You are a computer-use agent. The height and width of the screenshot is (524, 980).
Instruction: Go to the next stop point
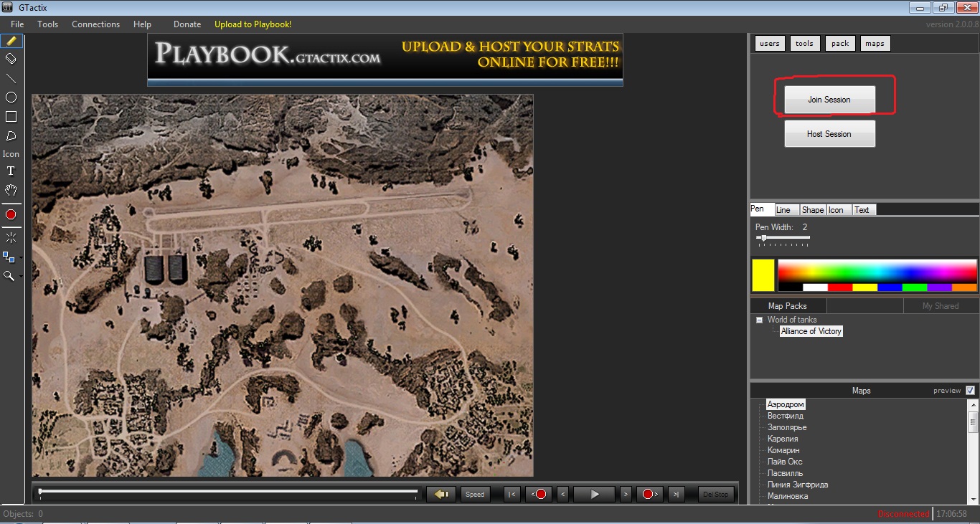(x=649, y=494)
